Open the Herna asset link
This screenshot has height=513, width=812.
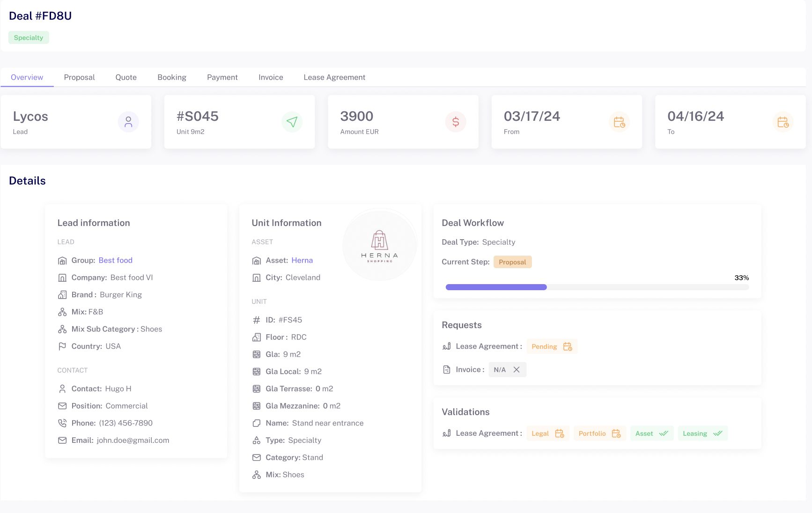pos(302,260)
